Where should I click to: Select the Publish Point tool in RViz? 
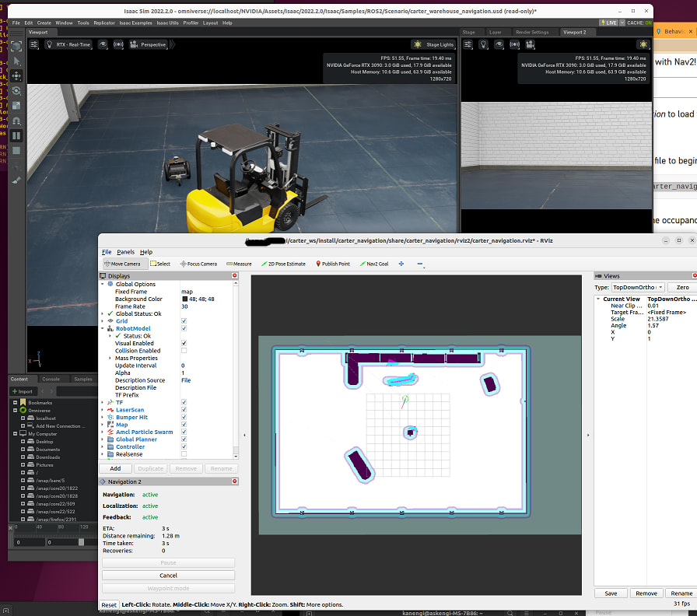333,264
